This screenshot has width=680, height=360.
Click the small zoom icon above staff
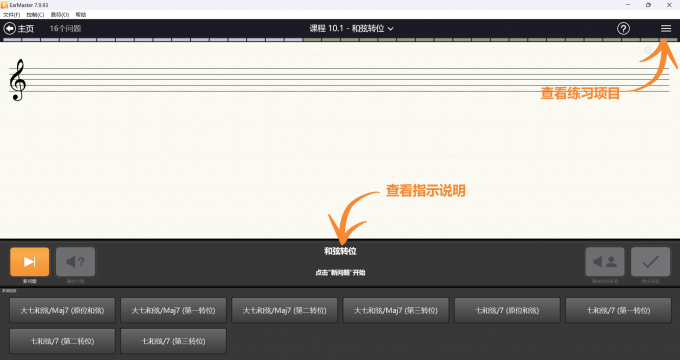tap(648, 50)
